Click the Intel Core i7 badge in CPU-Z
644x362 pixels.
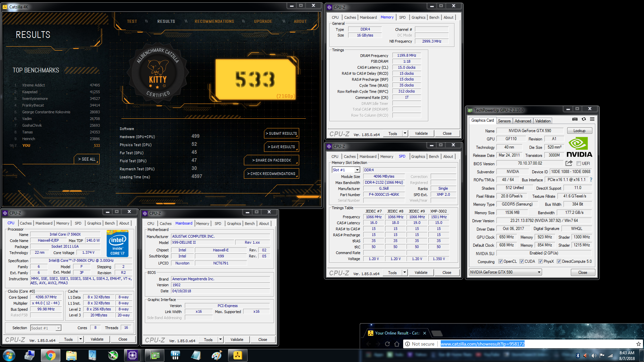[x=117, y=244]
